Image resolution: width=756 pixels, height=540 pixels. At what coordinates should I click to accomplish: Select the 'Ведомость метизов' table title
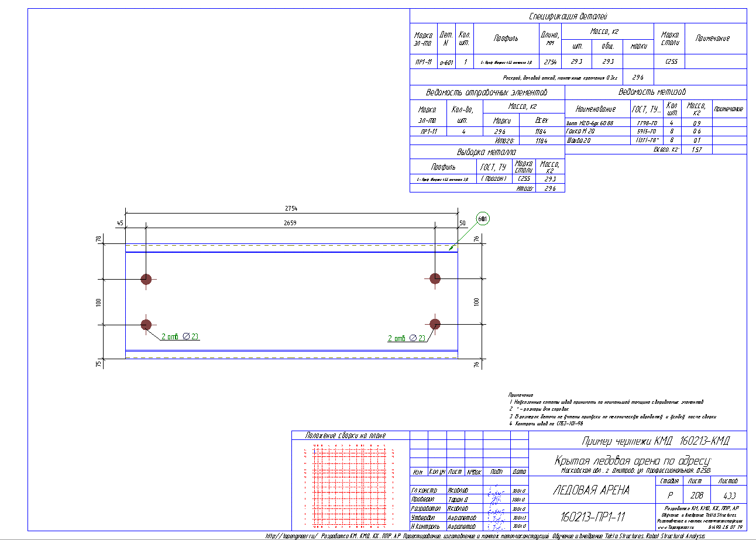(652, 92)
